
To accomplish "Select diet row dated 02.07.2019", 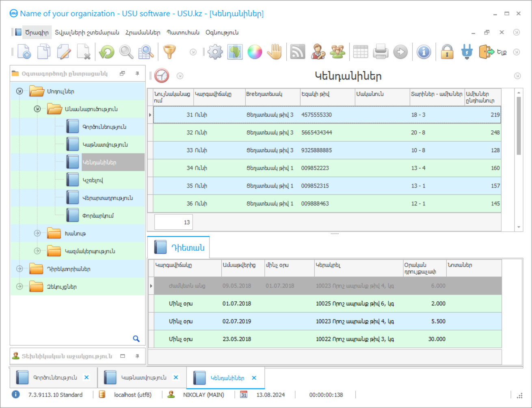I will point(328,321).
